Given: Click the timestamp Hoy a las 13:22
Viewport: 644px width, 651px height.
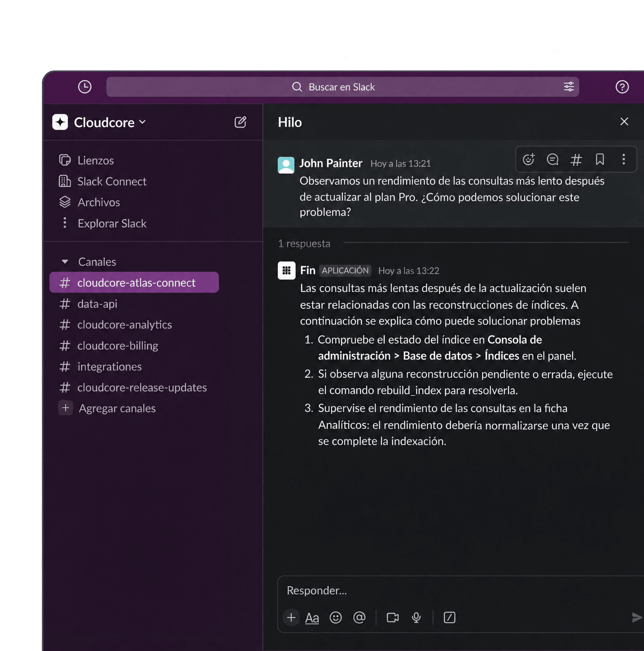Looking at the screenshot, I should (x=408, y=271).
